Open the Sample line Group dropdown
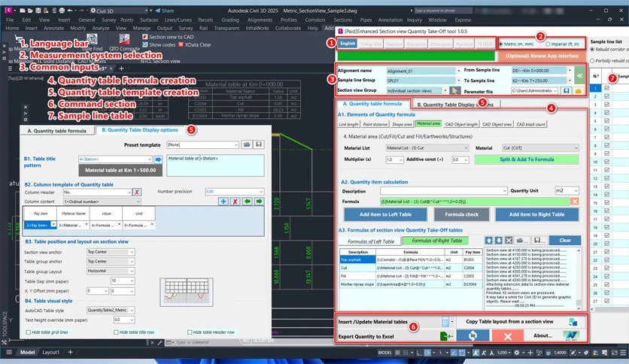The height and width of the screenshot is (364, 629). (458, 80)
